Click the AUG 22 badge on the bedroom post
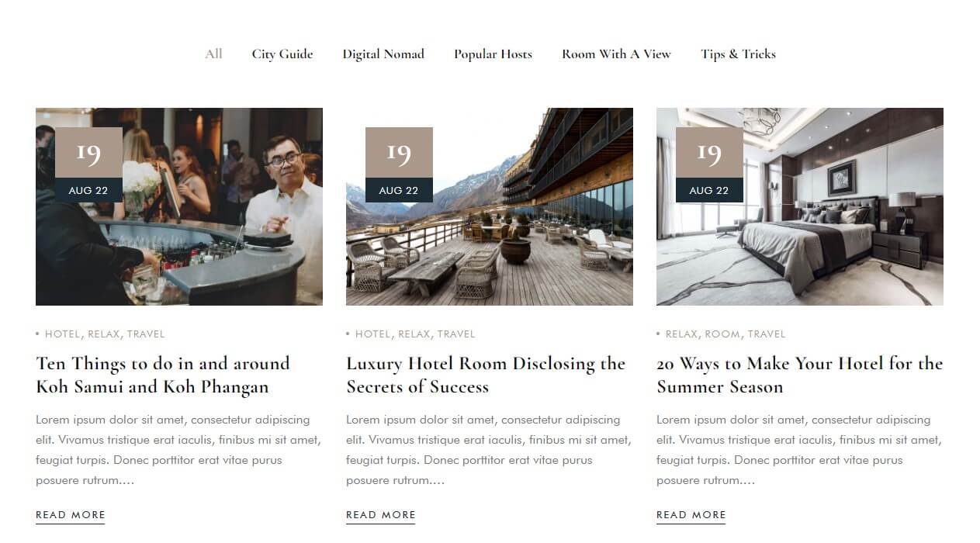Viewport: 980px width, 543px height. pyautogui.click(x=709, y=190)
